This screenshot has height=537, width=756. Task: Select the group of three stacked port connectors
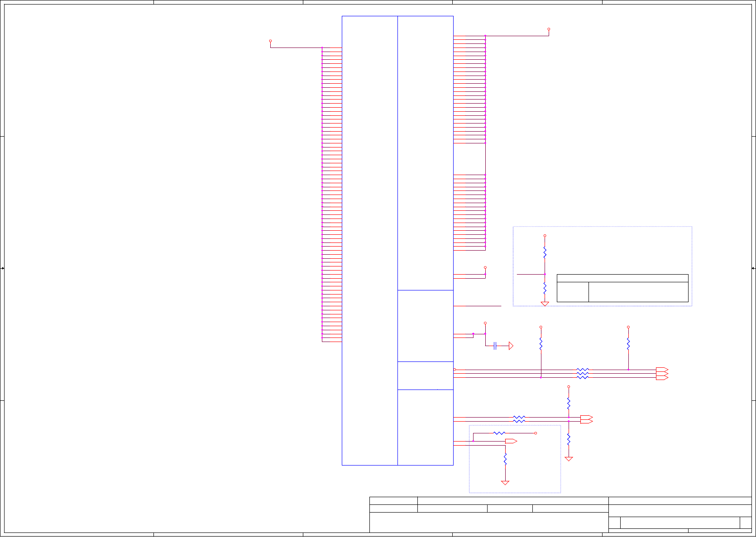point(662,374)
